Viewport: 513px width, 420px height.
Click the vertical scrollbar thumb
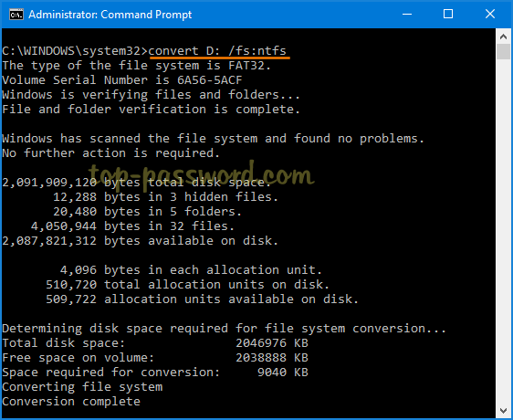coord(503,52)
